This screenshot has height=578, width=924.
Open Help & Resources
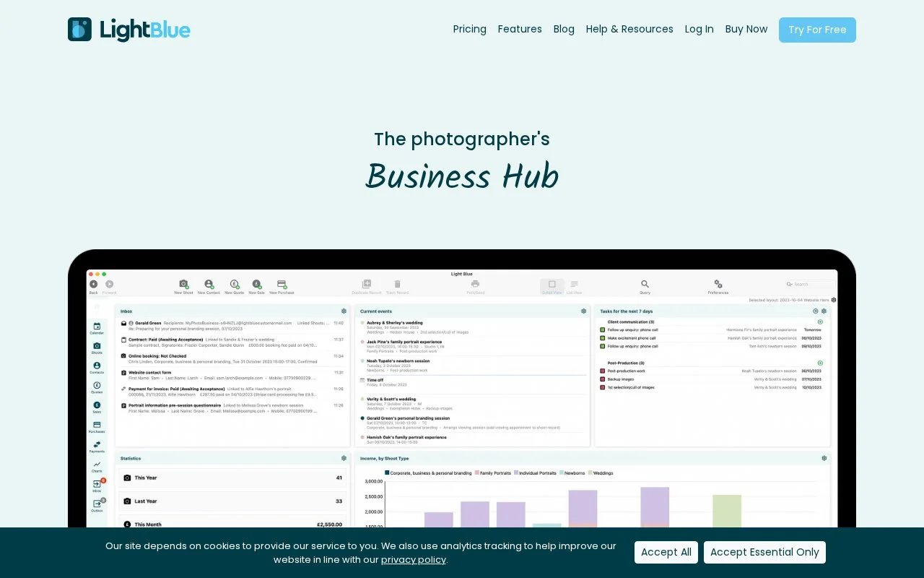tap(629, 30)
